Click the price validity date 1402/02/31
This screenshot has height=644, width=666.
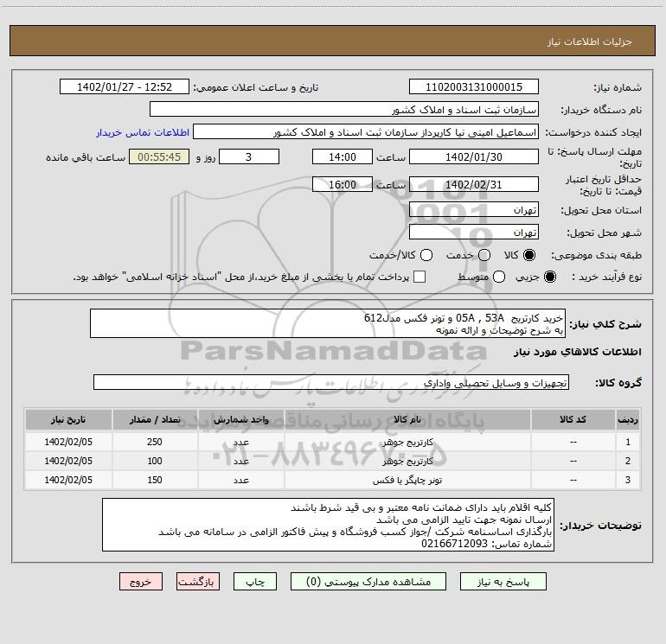(474, 184)
